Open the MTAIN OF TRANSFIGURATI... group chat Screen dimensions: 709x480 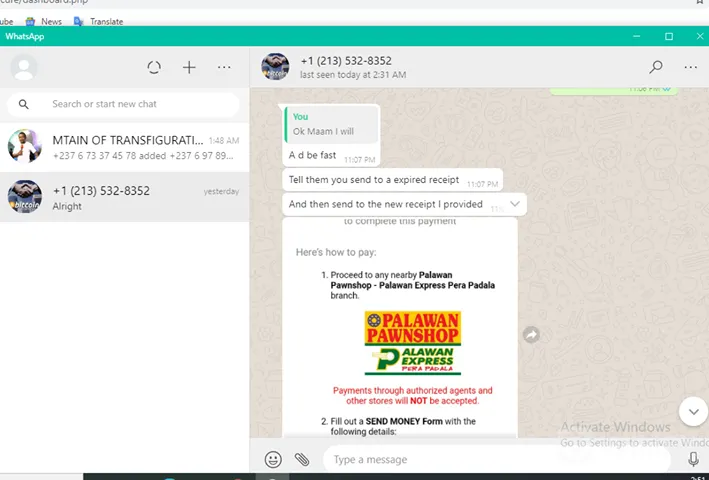pos(124,147)
